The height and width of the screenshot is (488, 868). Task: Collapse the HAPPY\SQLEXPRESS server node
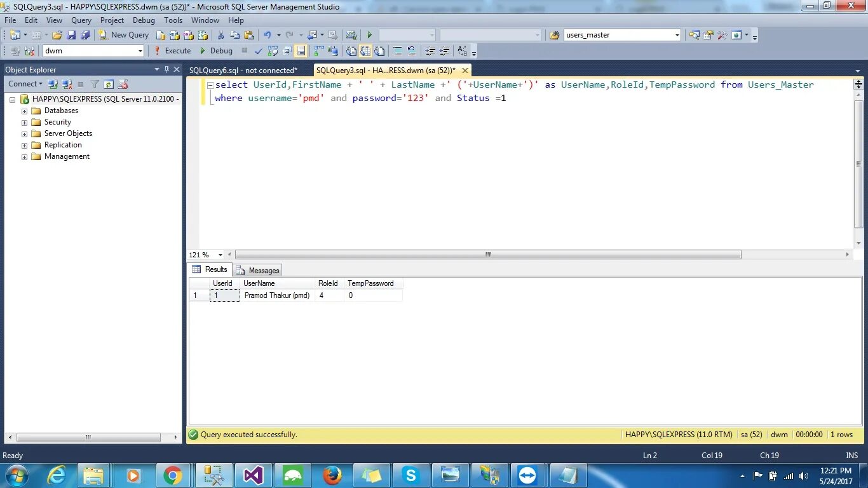pyautogui.click(x=12, y=99)
